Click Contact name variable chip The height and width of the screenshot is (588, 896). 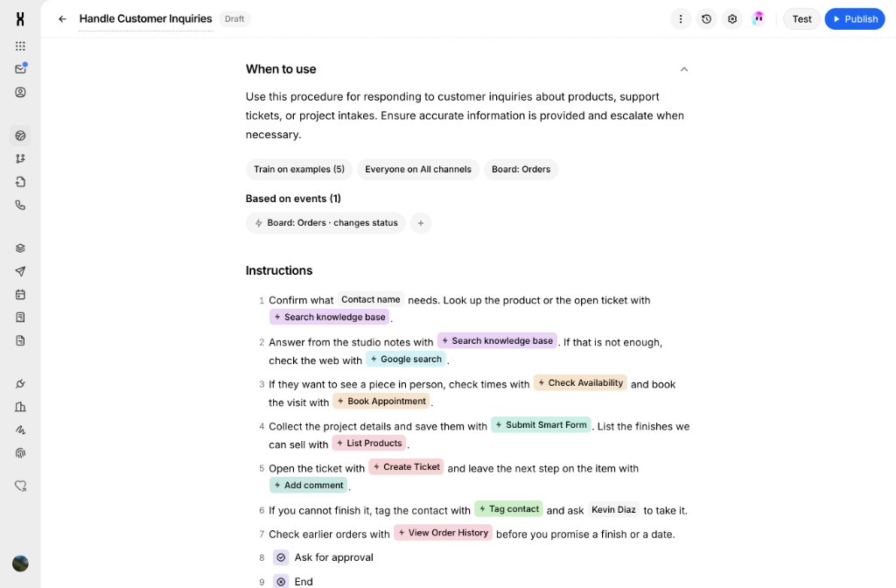click(371, 299)
